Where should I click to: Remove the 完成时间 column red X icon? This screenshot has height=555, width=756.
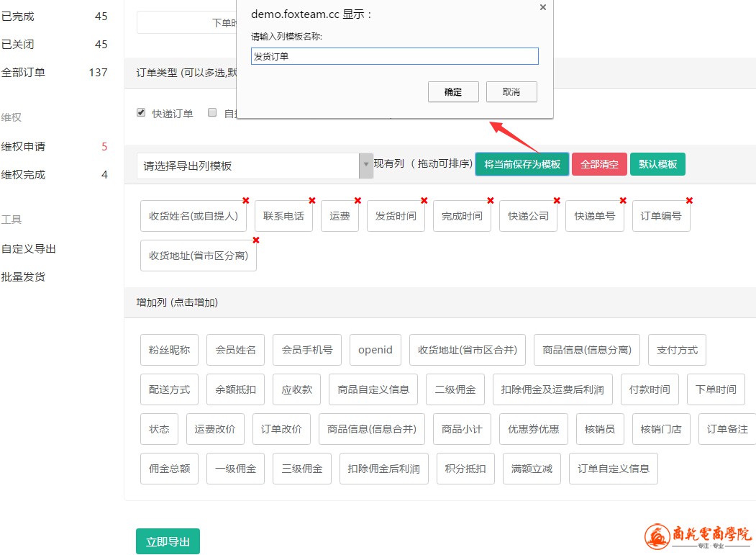[x=491, y=200]
